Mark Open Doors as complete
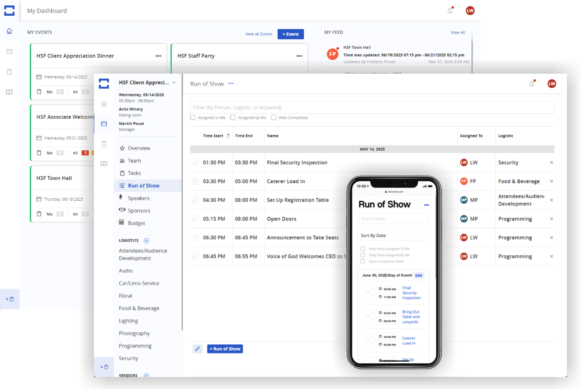 point(195,219)
